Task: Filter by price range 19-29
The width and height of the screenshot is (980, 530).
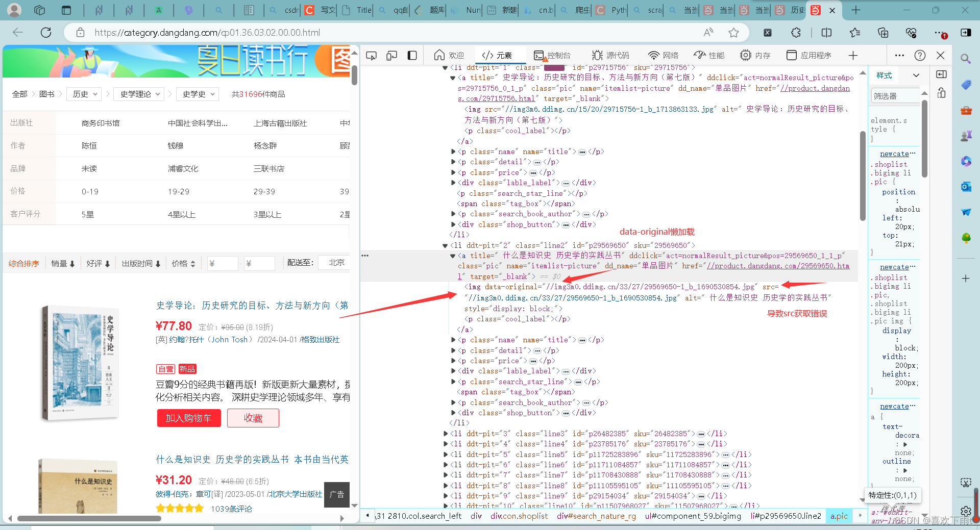Action: (x=178, y=191)
